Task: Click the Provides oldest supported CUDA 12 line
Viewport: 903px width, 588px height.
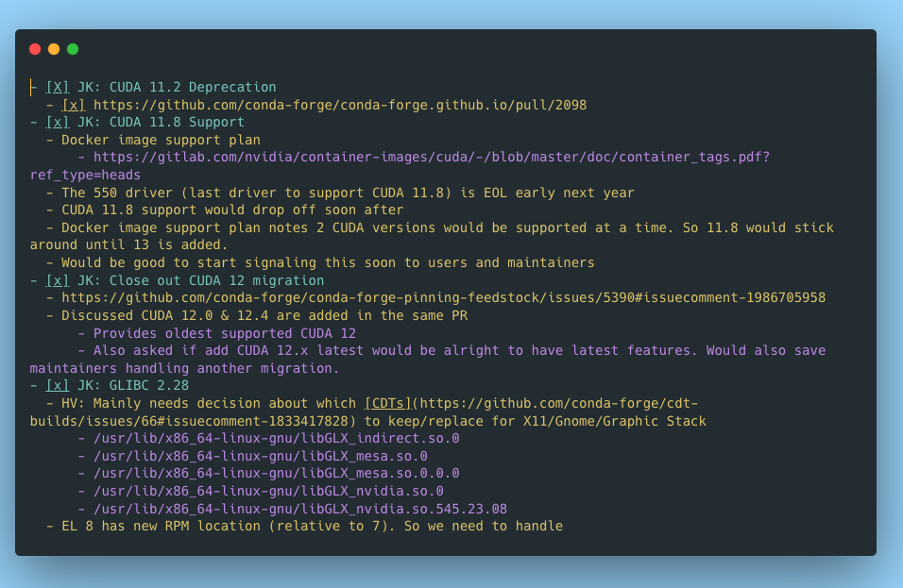Action: [x=224, y=333]
